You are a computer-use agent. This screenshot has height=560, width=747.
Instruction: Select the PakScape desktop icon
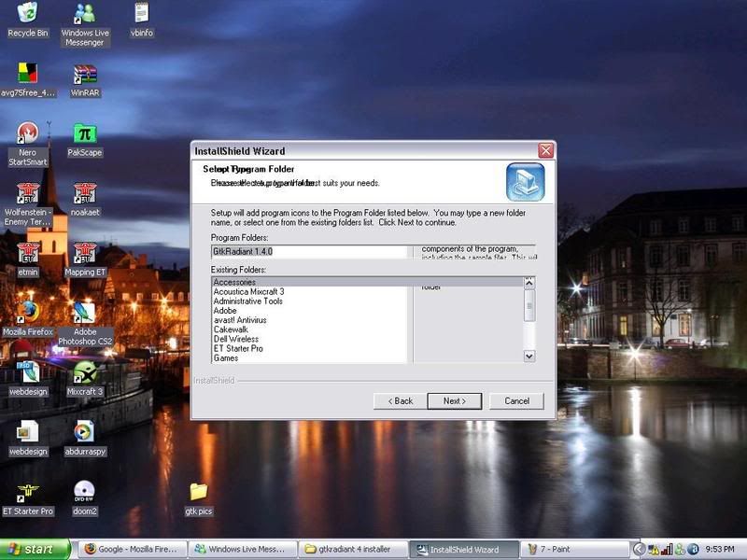coord(85,134)
